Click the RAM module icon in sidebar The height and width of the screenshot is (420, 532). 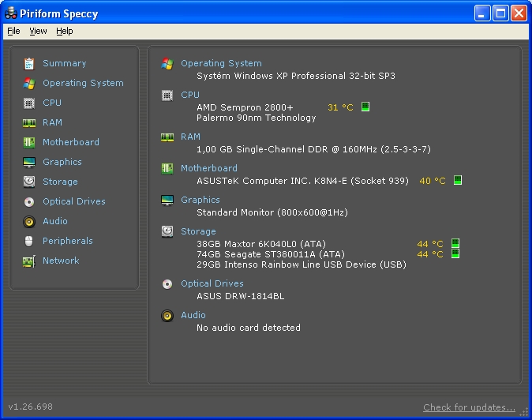click(x=29, y=122)
